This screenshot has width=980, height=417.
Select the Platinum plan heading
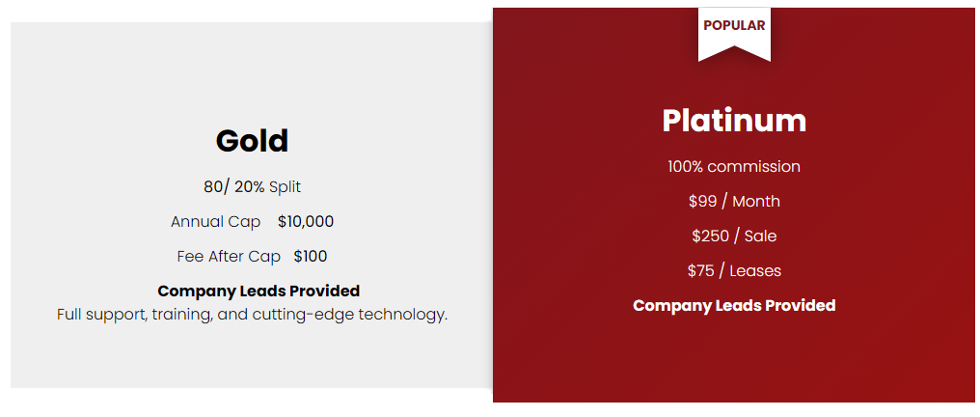coord(734,121)
